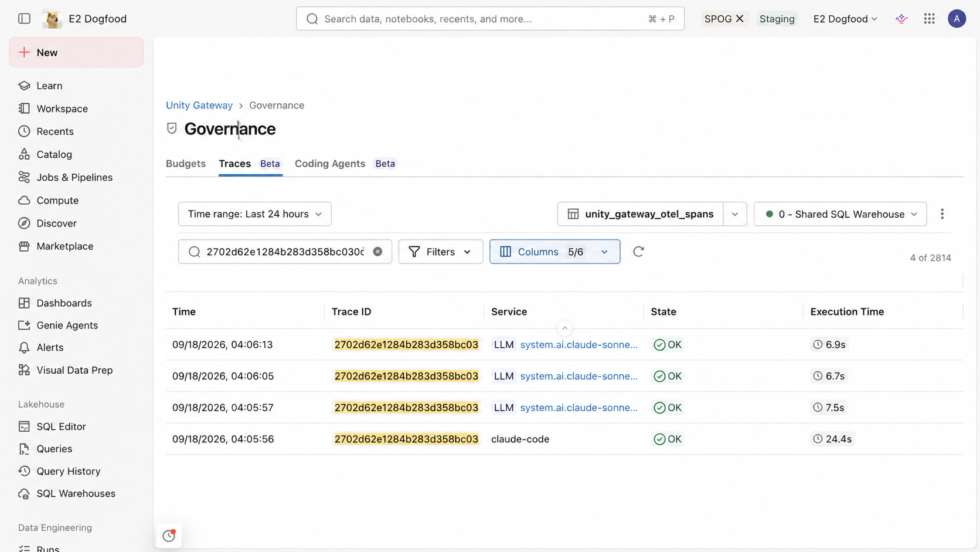This screenshot has width=980, height=552.
Task: Click the history clock floating button
Action: tap(169, 536)
